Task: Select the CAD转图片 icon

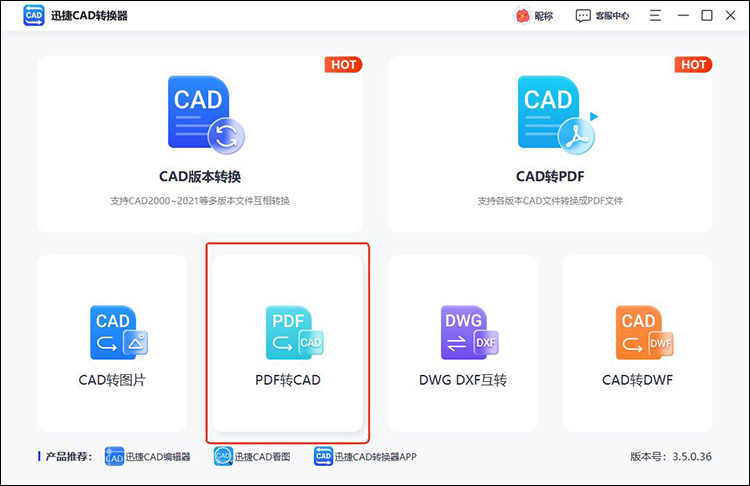Action: 119,332
